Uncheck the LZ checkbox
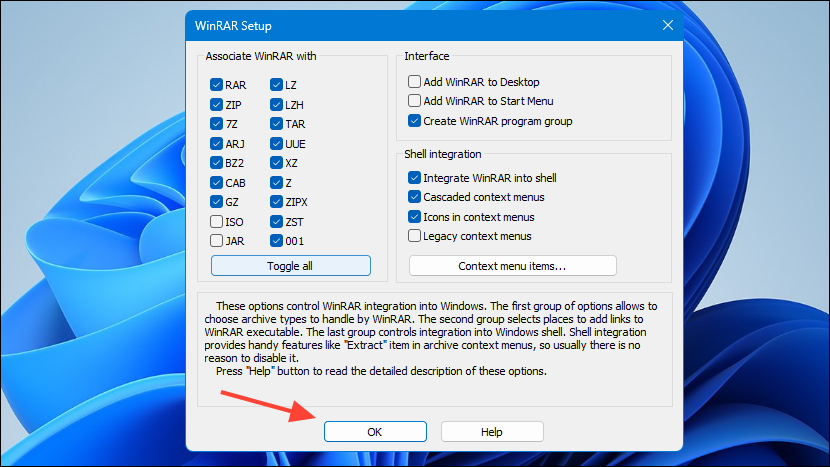Image resolution: width=830 pixels, height=467 pixels. point(276,85)
